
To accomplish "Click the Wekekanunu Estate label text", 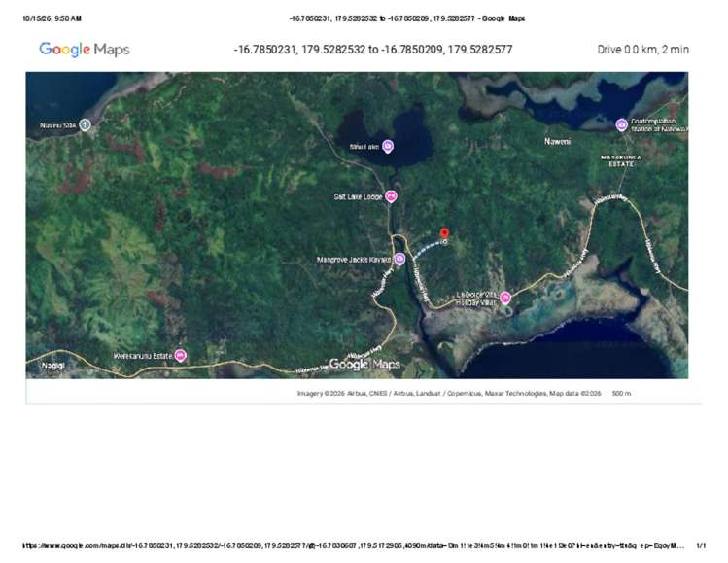I will coord(143,356).
